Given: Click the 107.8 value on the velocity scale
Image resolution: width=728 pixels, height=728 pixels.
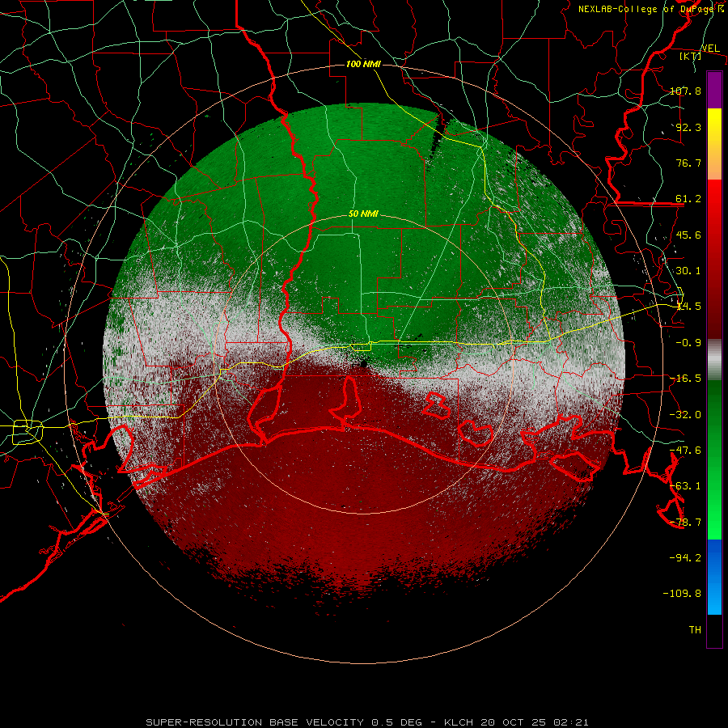Looking at the screenshot, I should pyautogui.click(x=685, y=91).
